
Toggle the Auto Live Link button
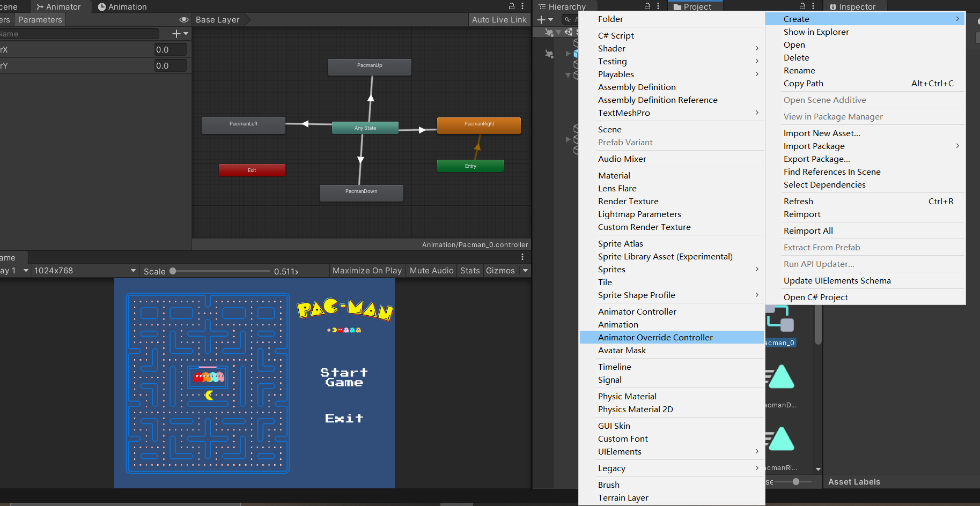[x=499, y=20]
